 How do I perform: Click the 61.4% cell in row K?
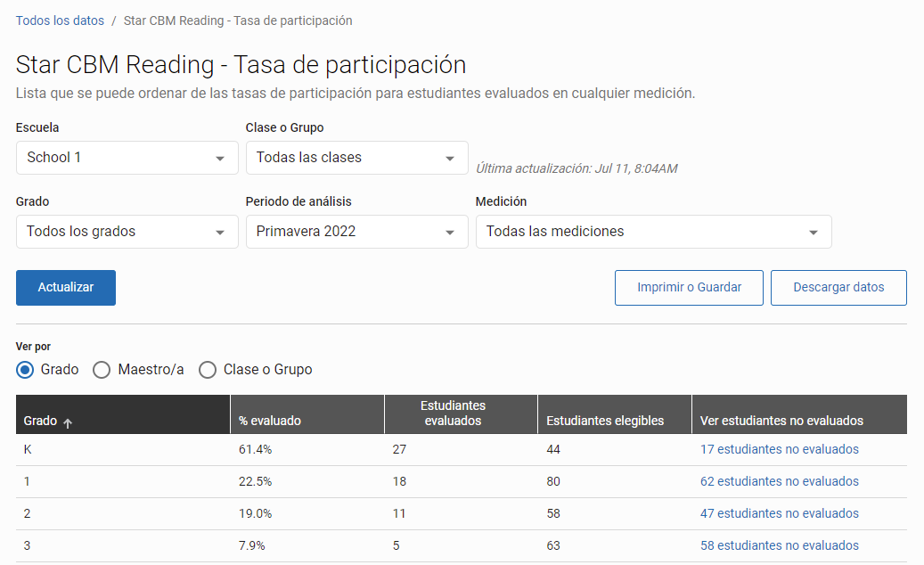click(x=255, y=449)
